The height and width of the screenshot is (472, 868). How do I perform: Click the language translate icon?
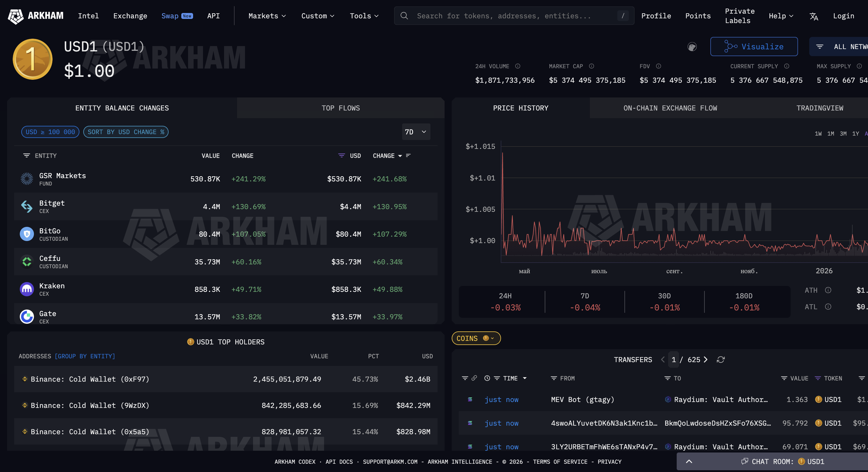pyautogui.click(x=813, y=16)
